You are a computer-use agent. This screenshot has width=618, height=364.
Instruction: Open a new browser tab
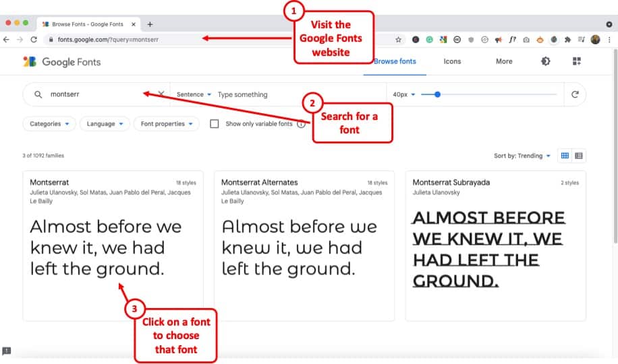(150, 24)
